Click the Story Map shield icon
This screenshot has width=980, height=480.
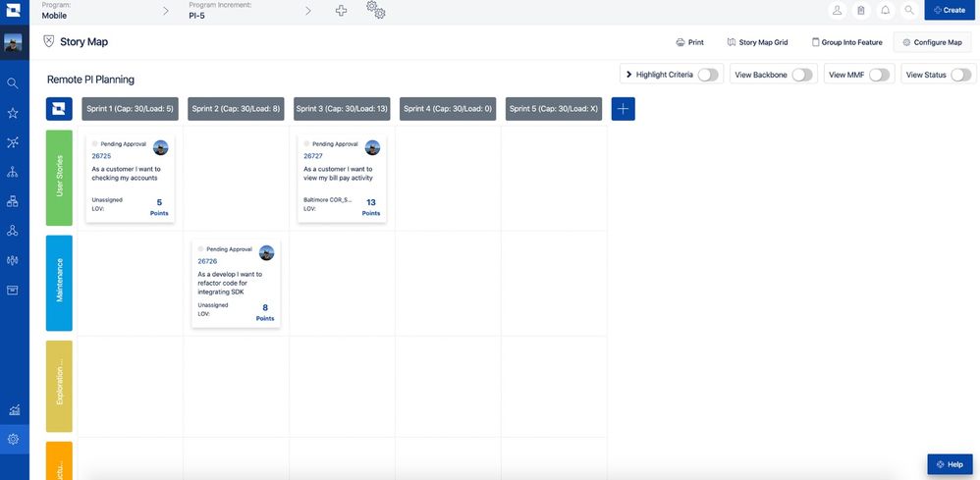click(x=48, y=41)
